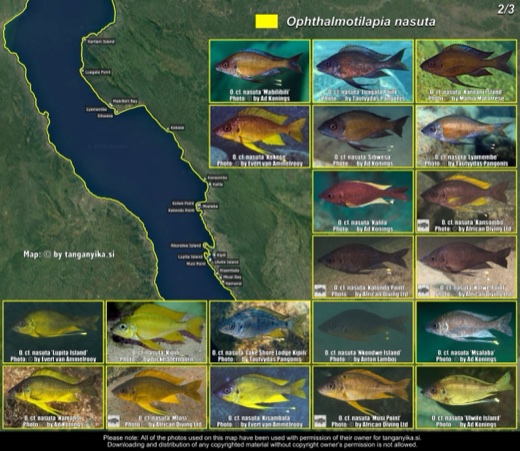Click the 'Please note' photo permission notice
This screenshot has width=520, height=451.
tap(262, 438)
